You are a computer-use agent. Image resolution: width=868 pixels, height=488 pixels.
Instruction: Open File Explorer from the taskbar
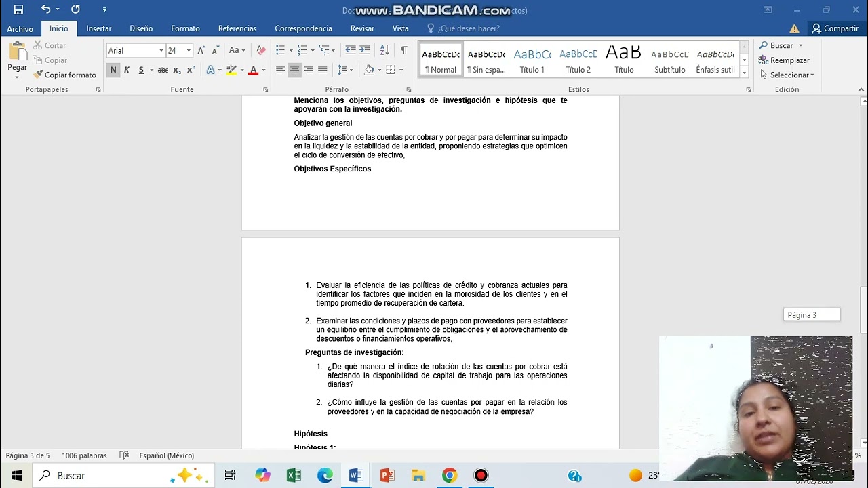tap(418, 475)
